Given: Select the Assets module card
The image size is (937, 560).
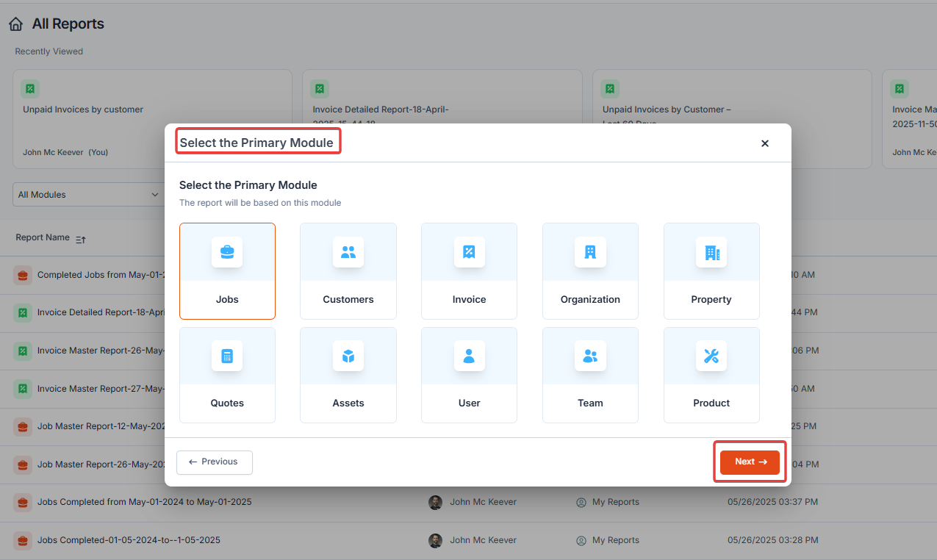Looking at the screenshot, I should point(348,375).
